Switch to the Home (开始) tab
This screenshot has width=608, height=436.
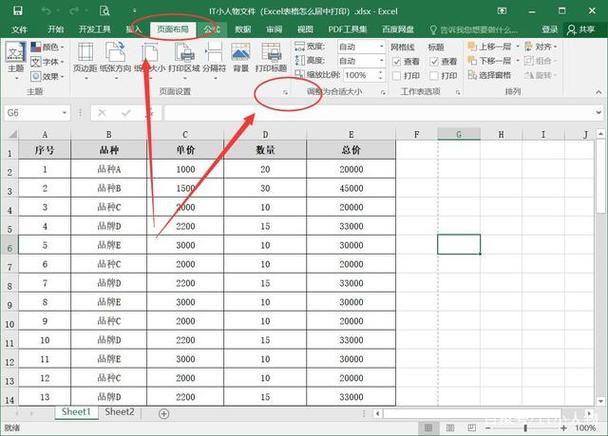click(55, 29)
